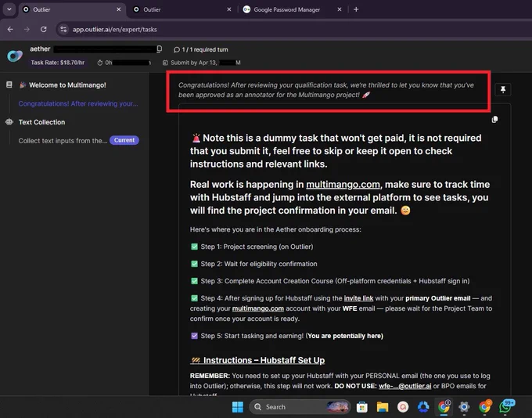Close the second Outlier tab
Viewport: 532px width, 418px height.
click(229, 9)
